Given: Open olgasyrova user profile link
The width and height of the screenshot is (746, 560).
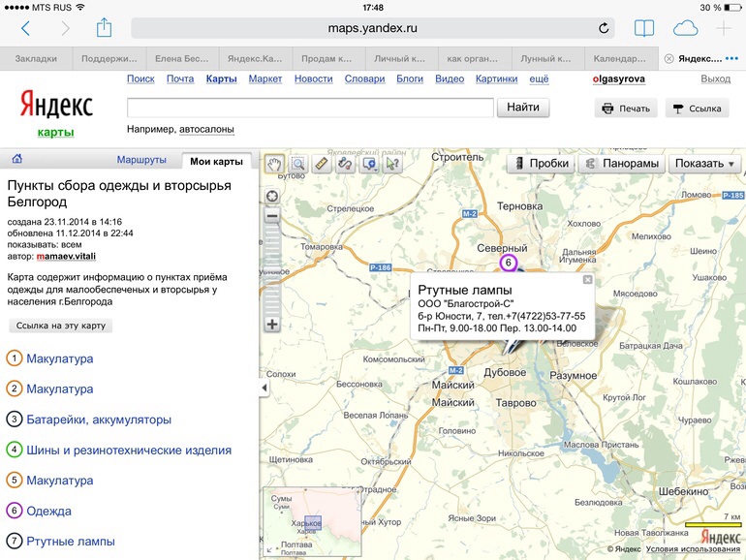Looking at the screenshot, I should click(x=619, y=79).
